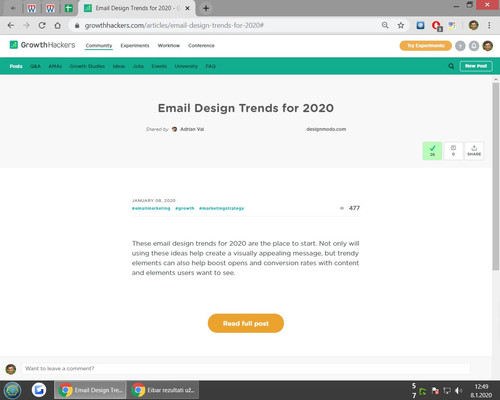Select the Growth Studies tab
500x400 pixels.
[87, 66]
